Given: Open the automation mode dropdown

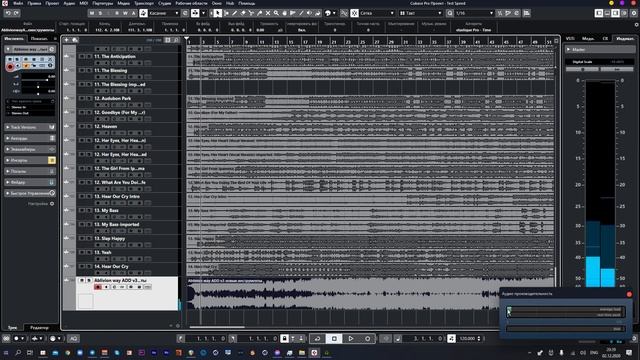Looking at the screenshot, I should [x=164, y=13].
